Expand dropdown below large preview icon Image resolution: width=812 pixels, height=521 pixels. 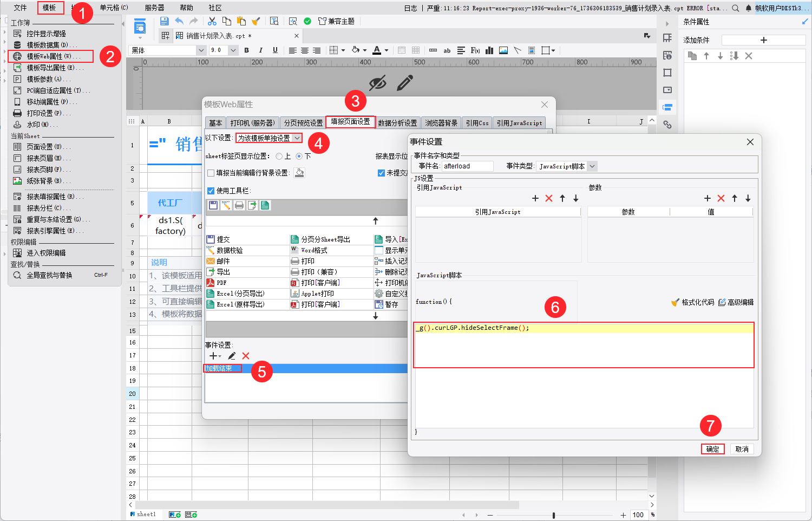click(x=140, y=38)
